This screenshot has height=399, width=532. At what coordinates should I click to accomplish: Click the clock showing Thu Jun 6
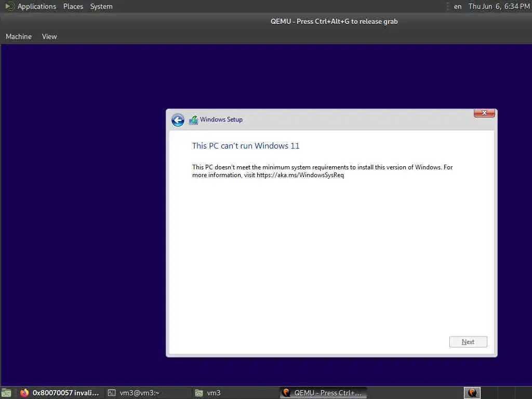(499, 6)
